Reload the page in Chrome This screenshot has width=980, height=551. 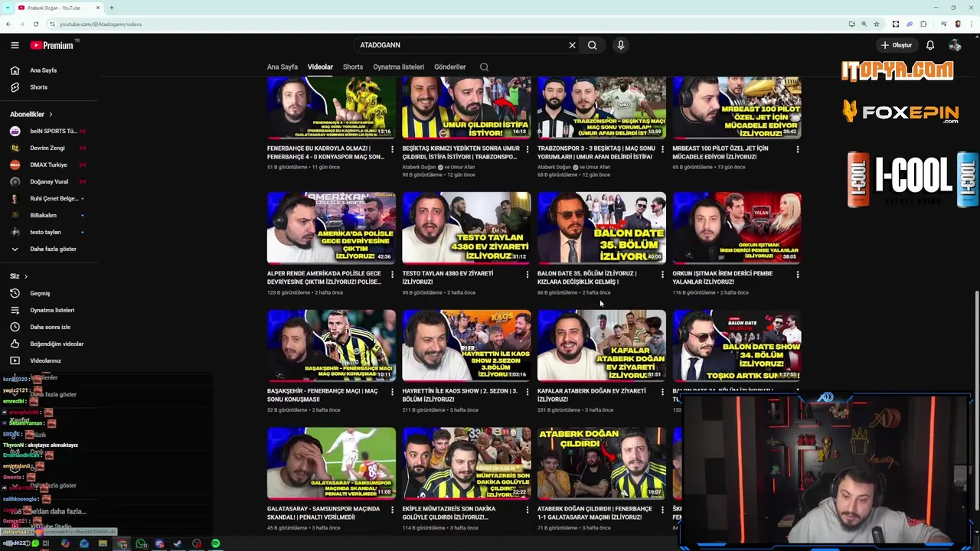pyautogui.click(x=35, y=24)
